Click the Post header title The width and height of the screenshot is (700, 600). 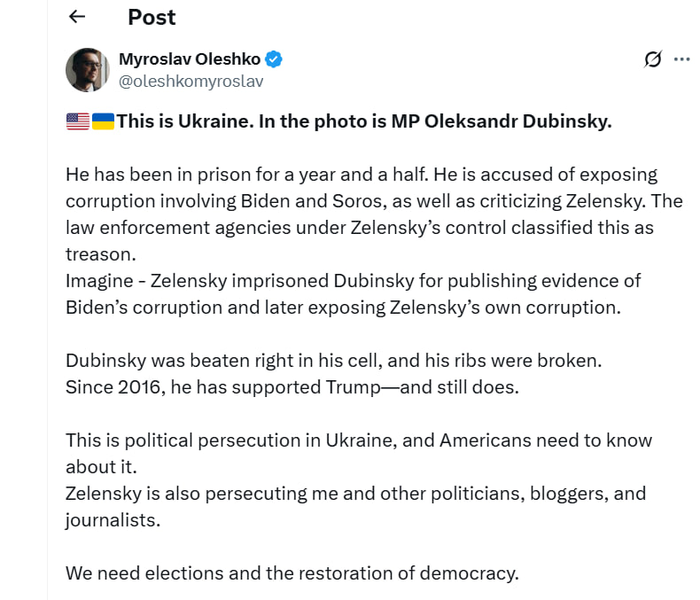[x=152, y=18]
